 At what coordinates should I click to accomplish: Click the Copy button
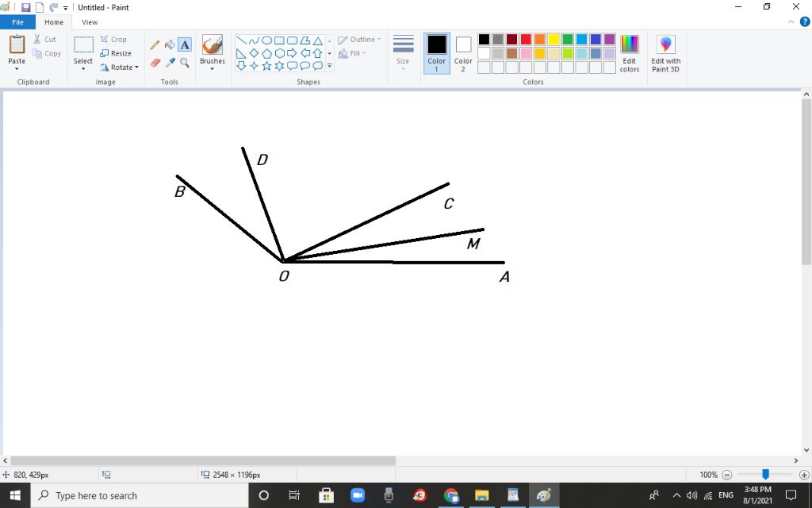coord(47,53)
